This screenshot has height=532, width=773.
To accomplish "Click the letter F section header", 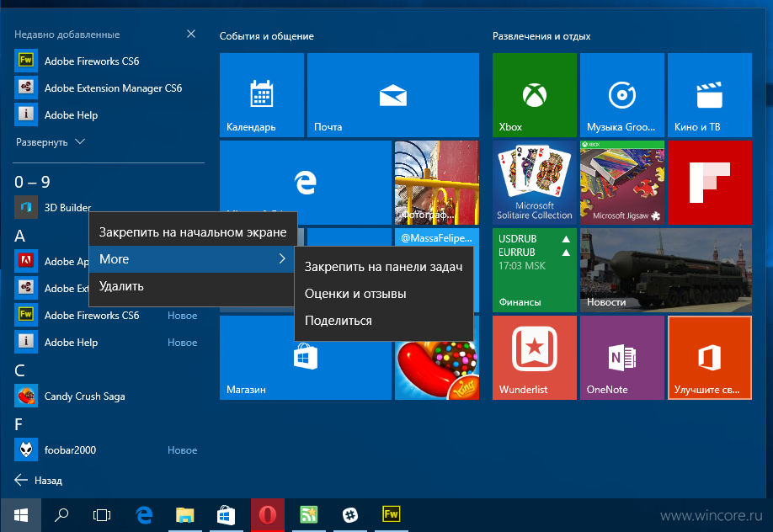I will 19,424.
